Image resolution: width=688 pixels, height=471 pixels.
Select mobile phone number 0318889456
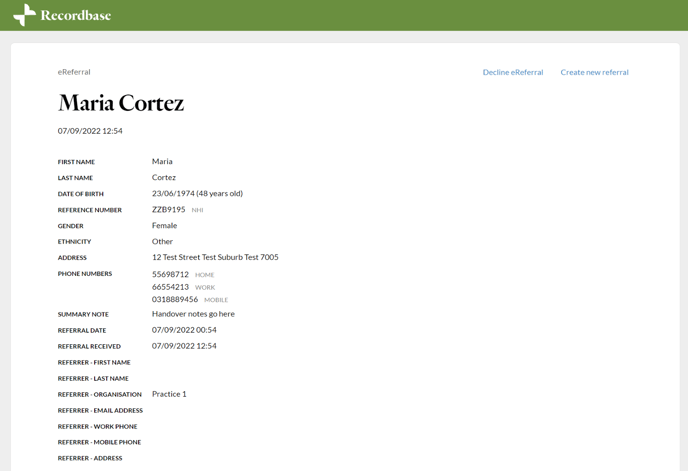pyautogui.click(x=175, y=299)
